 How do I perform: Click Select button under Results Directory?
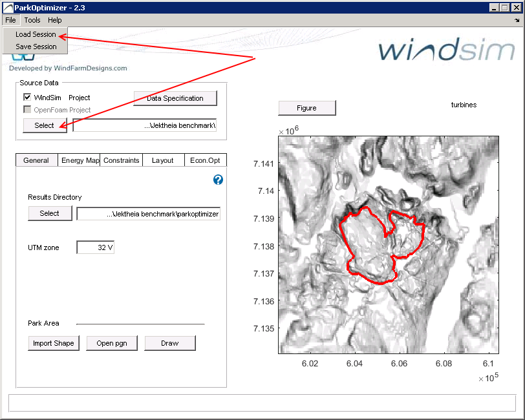(x=50, y=213)
